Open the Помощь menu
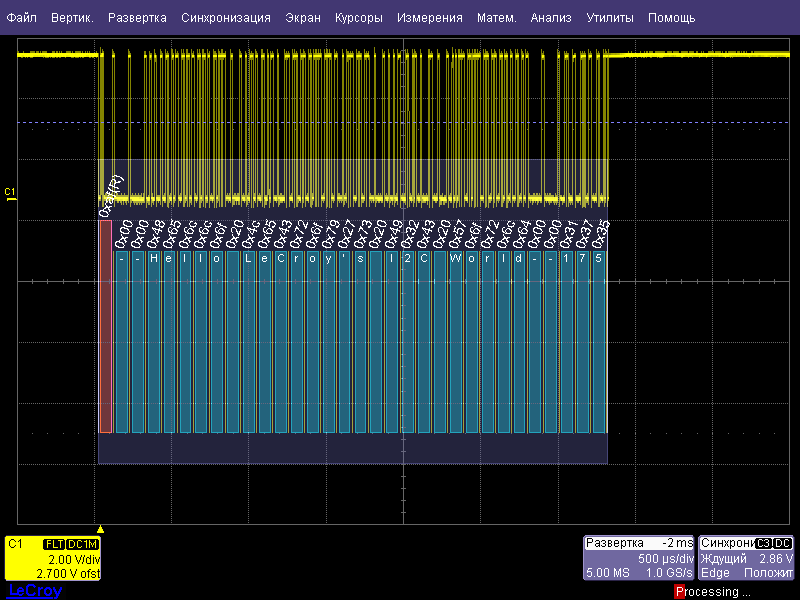 point(671,18)
